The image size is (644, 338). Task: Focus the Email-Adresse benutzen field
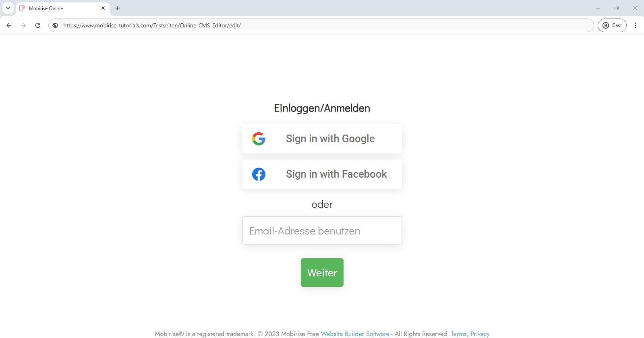322,230
